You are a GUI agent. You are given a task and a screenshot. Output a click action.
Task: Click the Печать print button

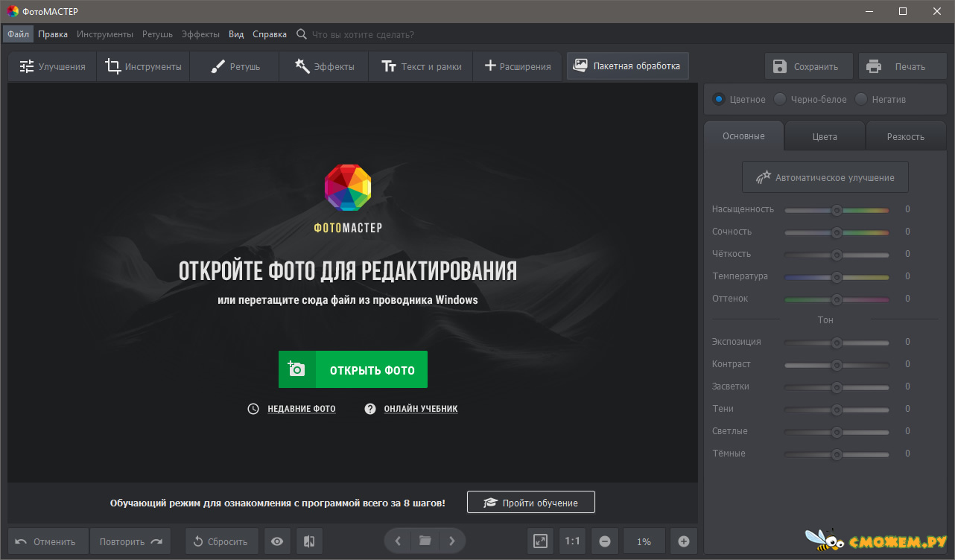(x=902, y=66)
